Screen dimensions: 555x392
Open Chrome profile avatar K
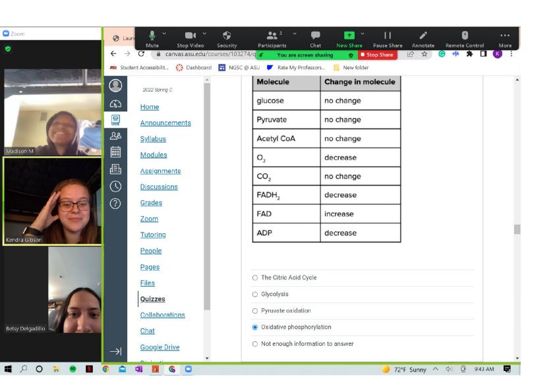497,54
